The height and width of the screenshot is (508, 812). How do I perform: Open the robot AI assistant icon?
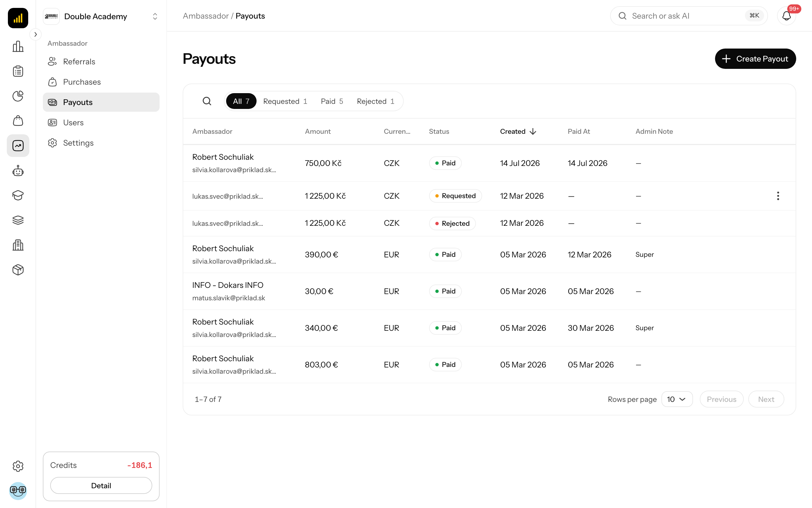tap(18, 171)
